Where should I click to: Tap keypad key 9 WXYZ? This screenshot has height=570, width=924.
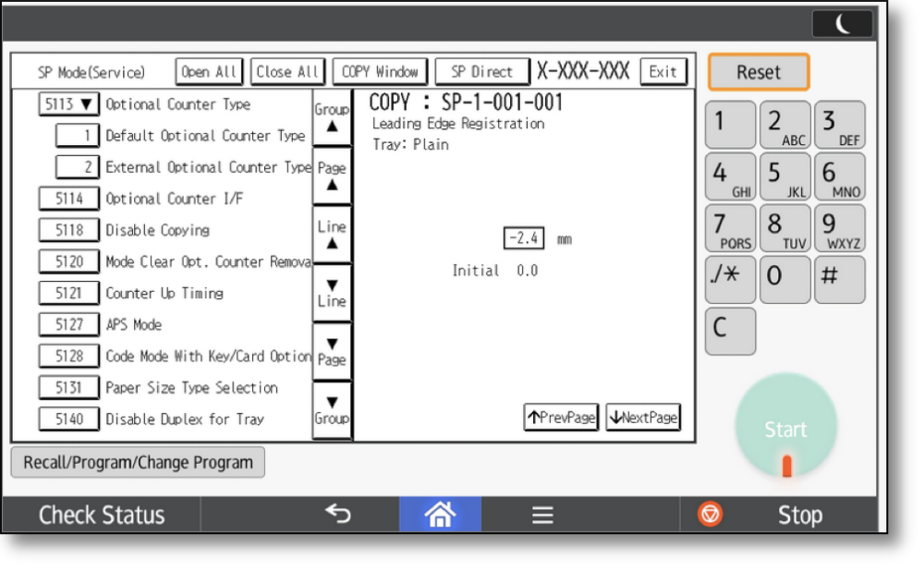(840, 228)
